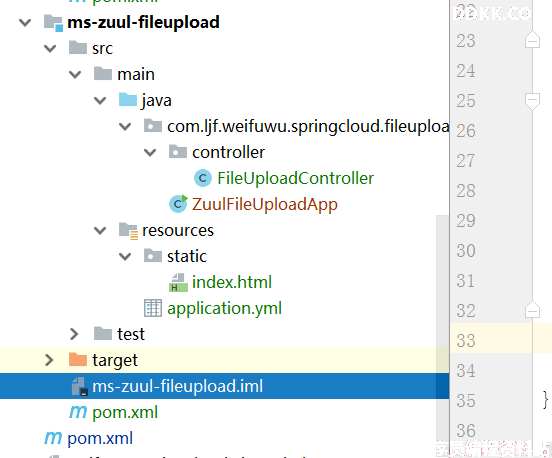552x458 pixels.
Task: Collapse the src folder
Action: pos(50,49)
